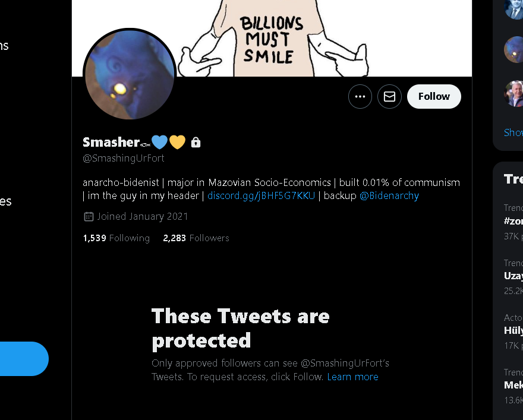Screen dimensions: 523x420
Task: Open the discord.gg invite link
Action: click(x=261, y=195)
